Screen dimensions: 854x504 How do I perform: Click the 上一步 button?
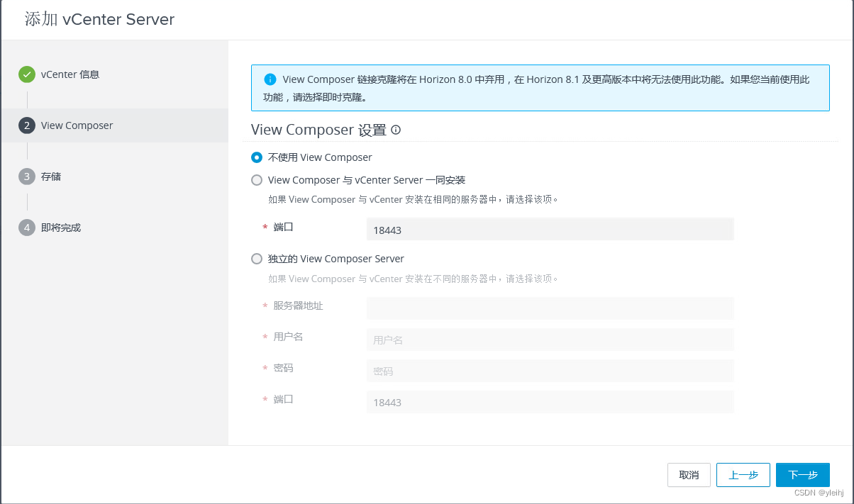click(743, 475)
